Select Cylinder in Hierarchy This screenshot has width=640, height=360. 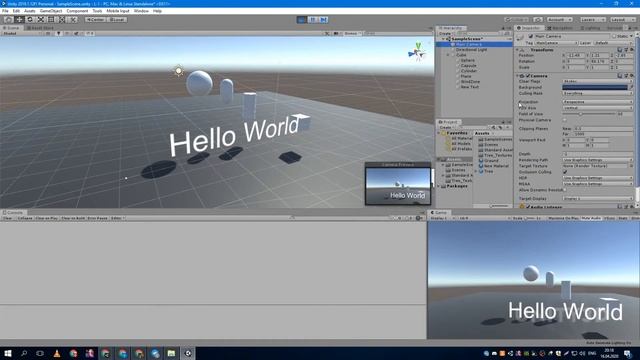[469, 71]
